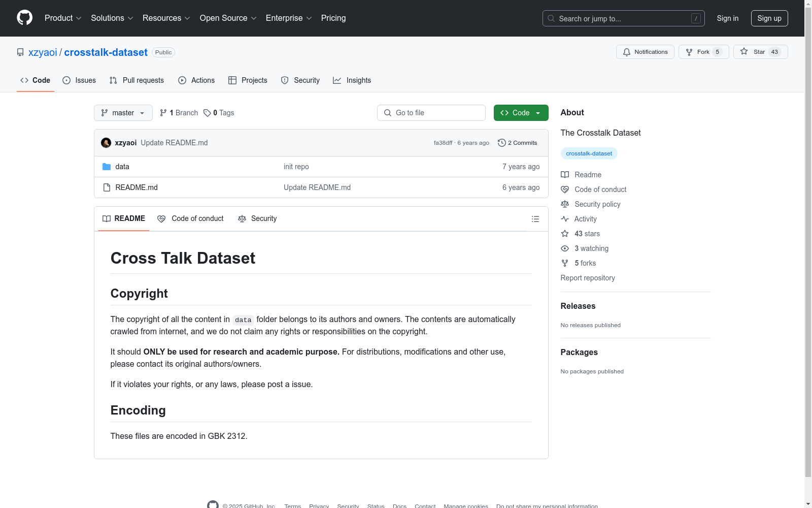Select the Code of conduct tab in file viewer

(x=191, y=218)
